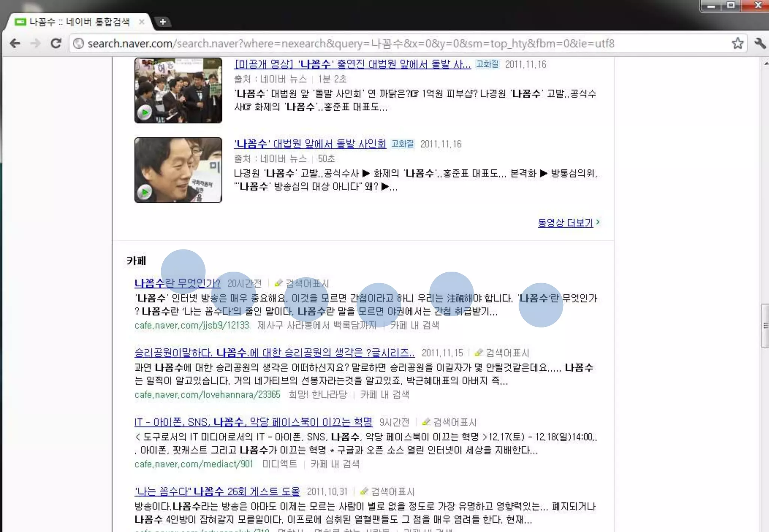Open 승리공원이말하다 나꼼수 cafe post

pos(274,353)
